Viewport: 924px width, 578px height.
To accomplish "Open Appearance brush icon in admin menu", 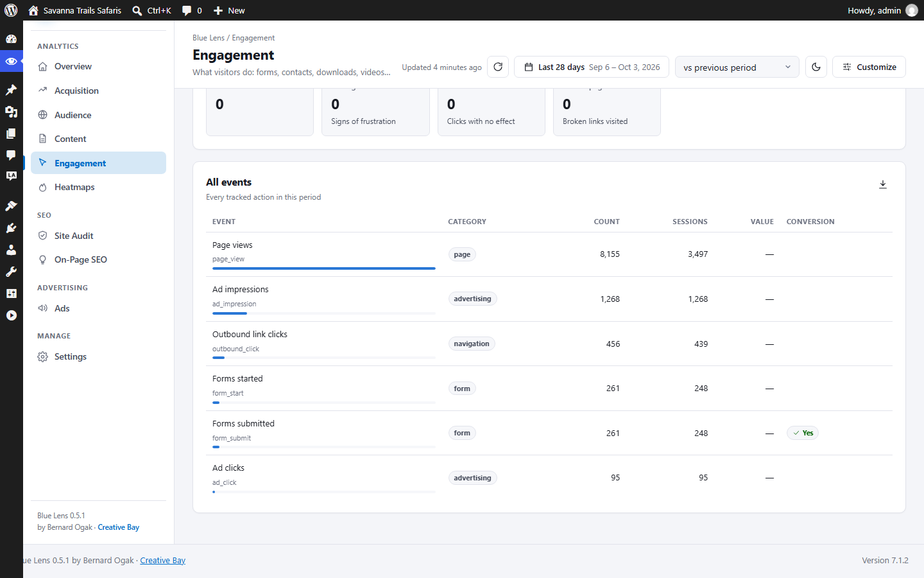I will coord(11,206).
